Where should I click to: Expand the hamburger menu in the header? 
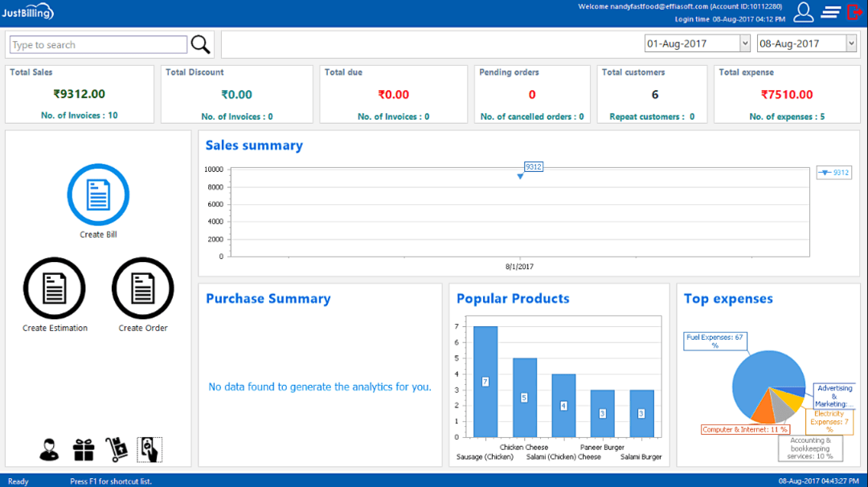830,12
